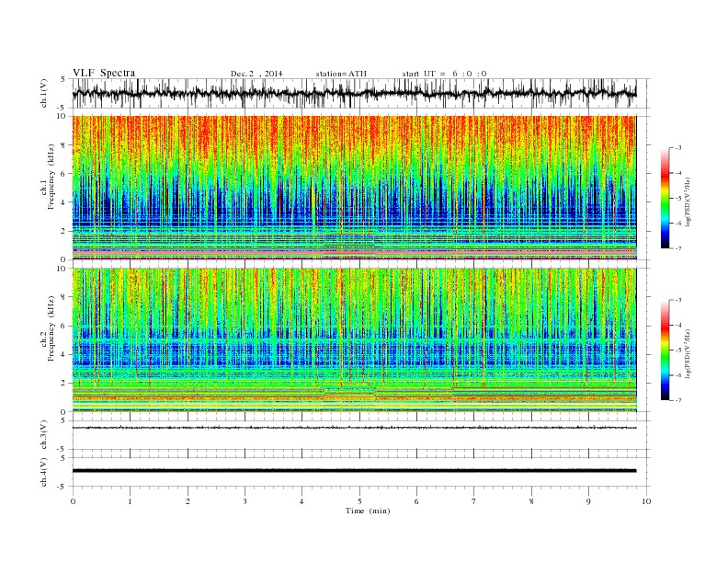Click the "6" kHz tick of ch.1 spectrogram
This screenshot has height=563, width=728.
point(64,174)
